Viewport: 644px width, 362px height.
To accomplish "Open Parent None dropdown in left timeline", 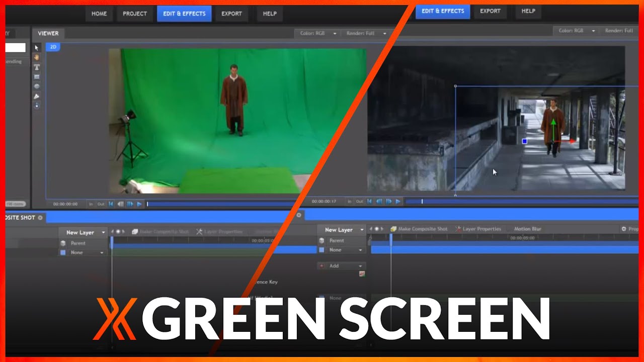I will (x=87, y=252).
